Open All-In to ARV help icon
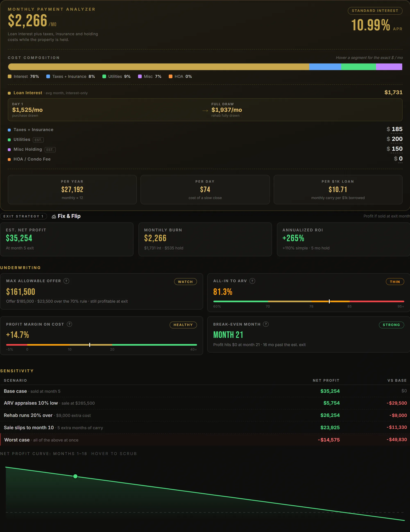 pyautogui.click(x=252, y=281)
